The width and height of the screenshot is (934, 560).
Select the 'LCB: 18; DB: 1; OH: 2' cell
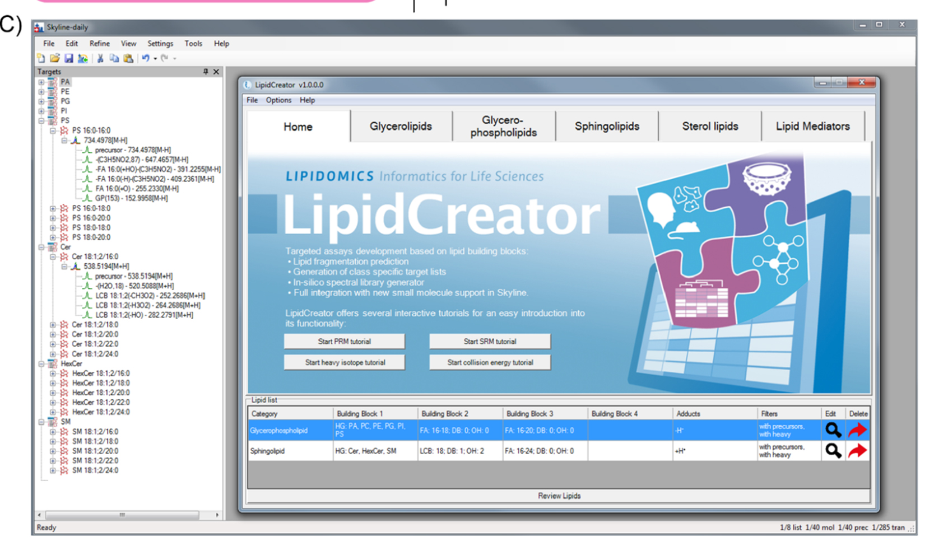tap(460, 451)
